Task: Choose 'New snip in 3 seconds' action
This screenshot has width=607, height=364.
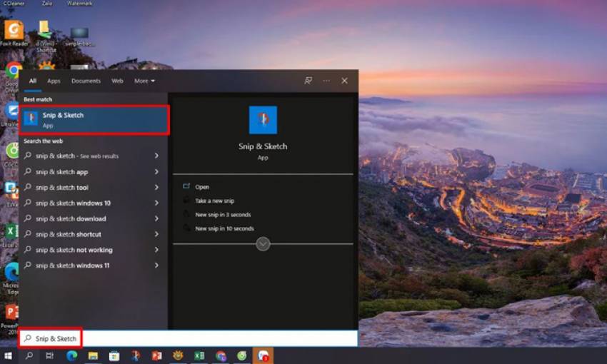Action: click(x=223, y=215)
